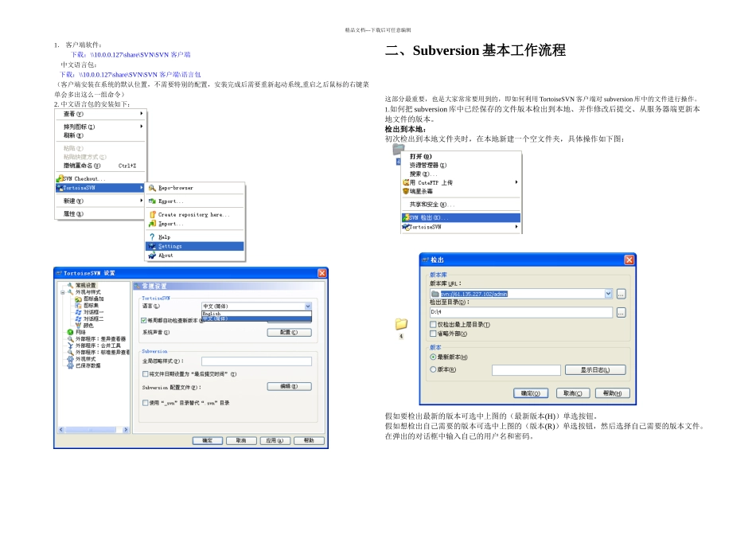Click browse button beside the checkout directory
The width and height of the screenshot is (756, 535).
[621, 313]
